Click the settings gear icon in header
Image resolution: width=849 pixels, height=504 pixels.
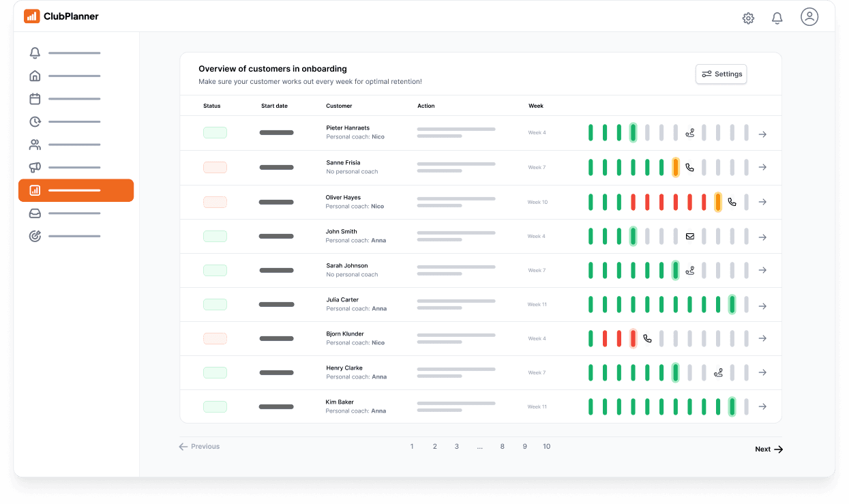[x=748, y=18]
